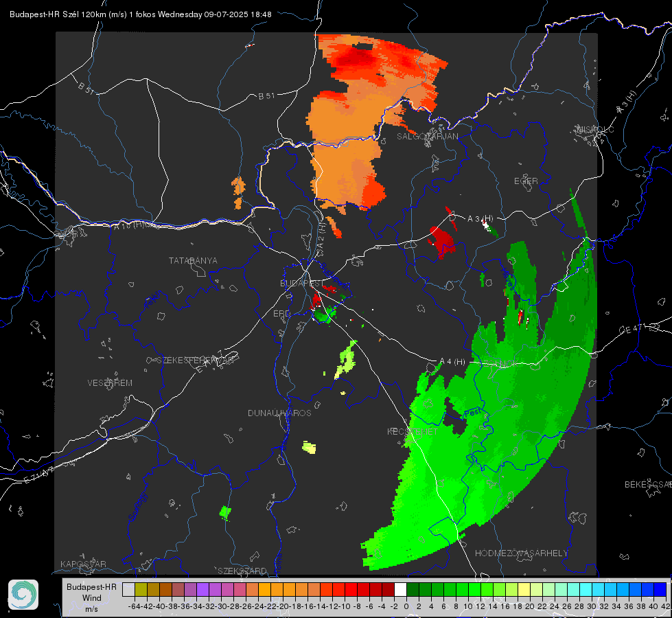The height and width of the screenshot is (618, 672).
Task: Click the pale grey first swatch in the legend
Action: point(128,589)
